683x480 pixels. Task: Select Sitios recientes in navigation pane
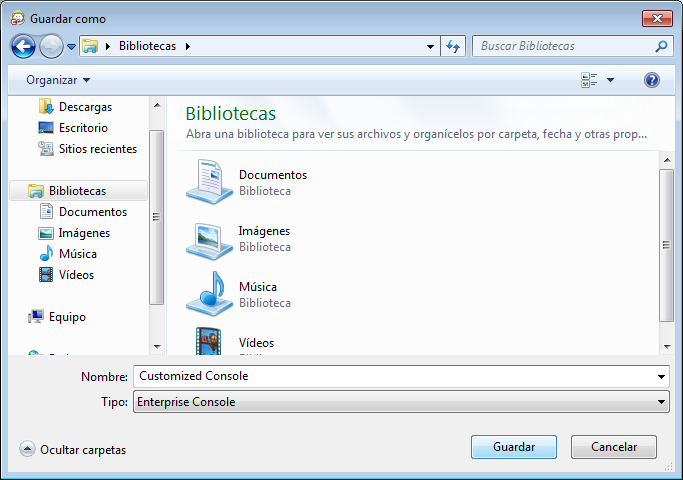(98, 149)
